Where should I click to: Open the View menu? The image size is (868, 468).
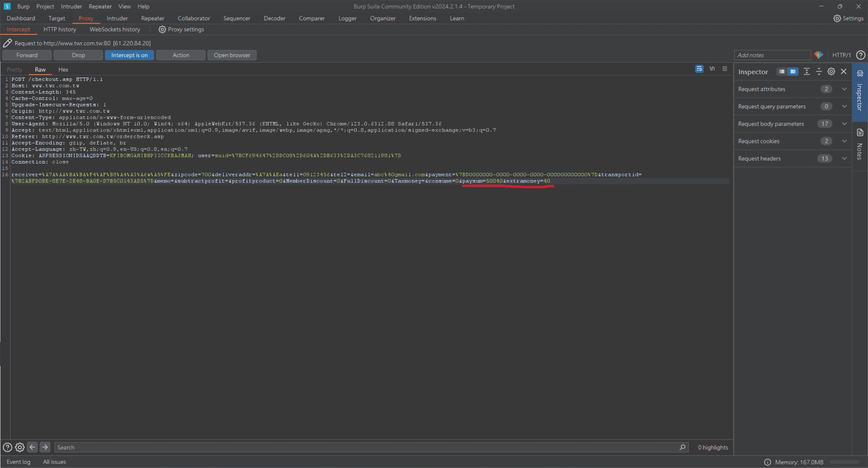coord(124,6)
